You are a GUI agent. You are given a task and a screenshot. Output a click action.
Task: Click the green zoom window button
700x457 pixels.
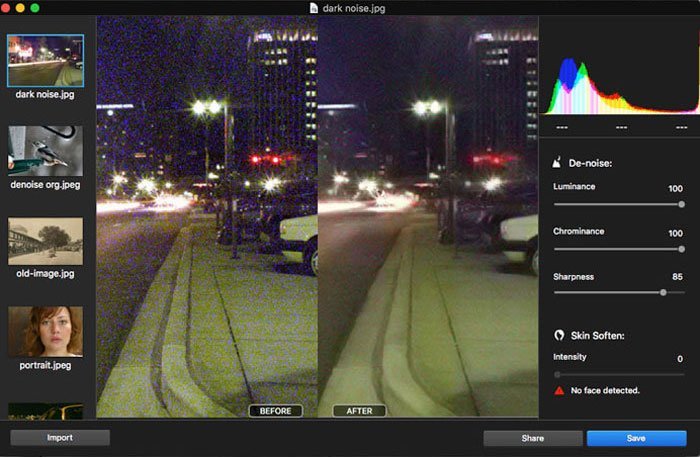[x=35, y=8]
